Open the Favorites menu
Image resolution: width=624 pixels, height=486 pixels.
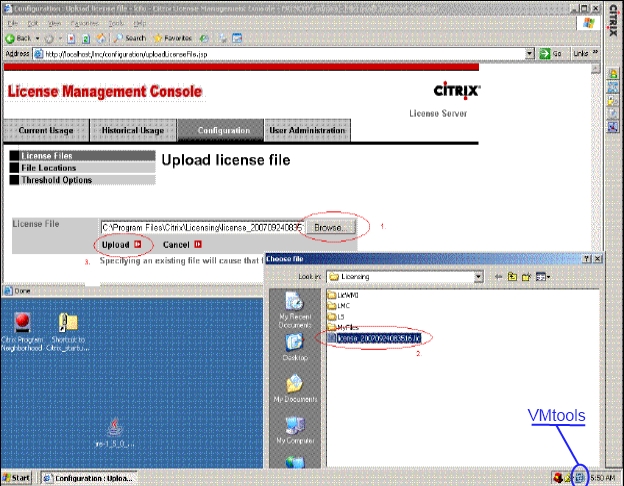85,23
